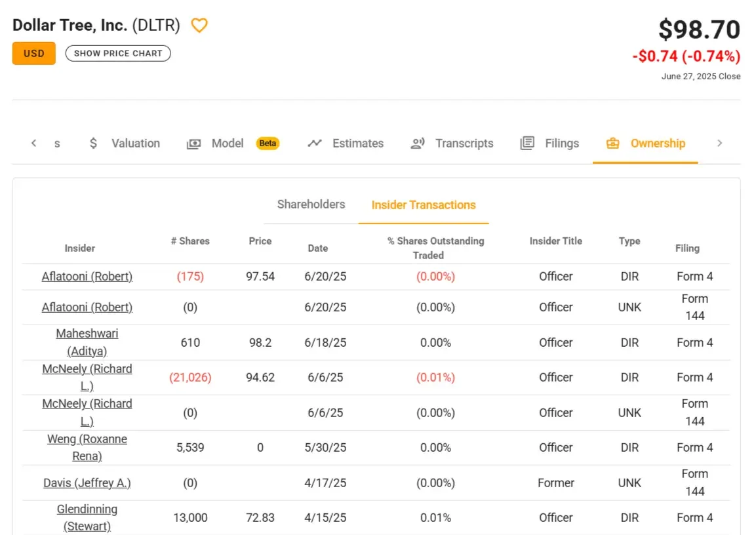Click the 98.2 price cell
Viewport: 756px width, 535px height.
[x=260, y=343]
